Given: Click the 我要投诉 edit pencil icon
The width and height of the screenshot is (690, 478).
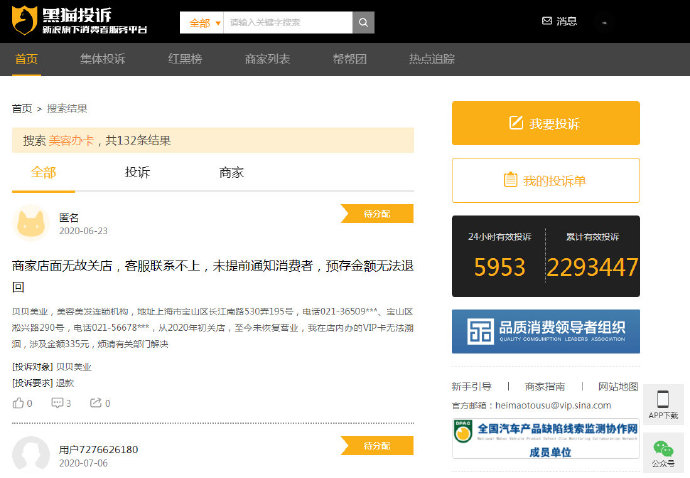Looking at the screenshot, I should click(516, 122).
